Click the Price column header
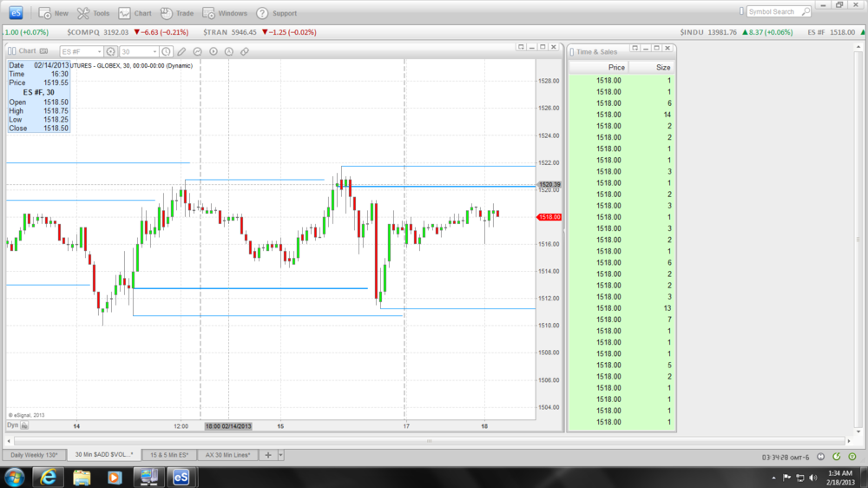Image resolution: width=868 pixels, height=488 pixels. 616,67
